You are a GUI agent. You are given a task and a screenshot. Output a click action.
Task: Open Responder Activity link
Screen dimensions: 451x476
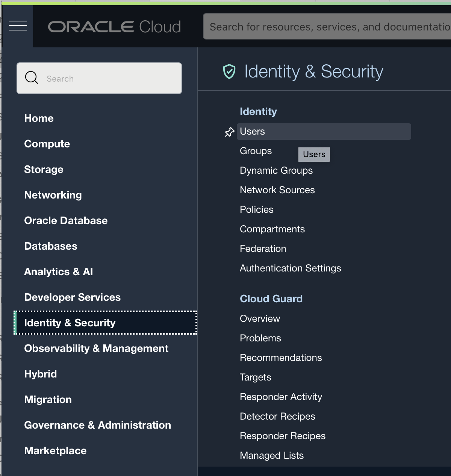pos(281,397)
